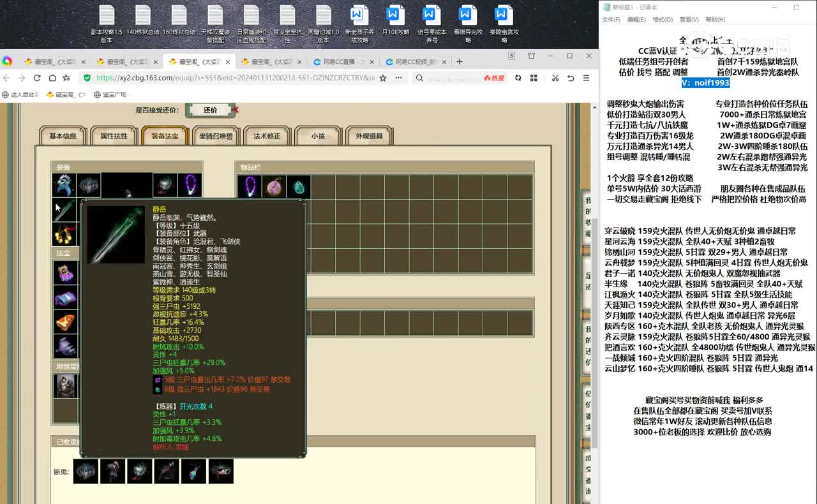Close the active 藏宝阁 browser tab

(x=228, y=63)
